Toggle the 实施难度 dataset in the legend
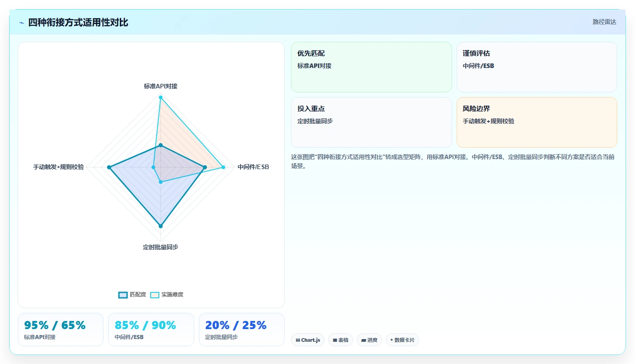635x364 pixels. 167,295
